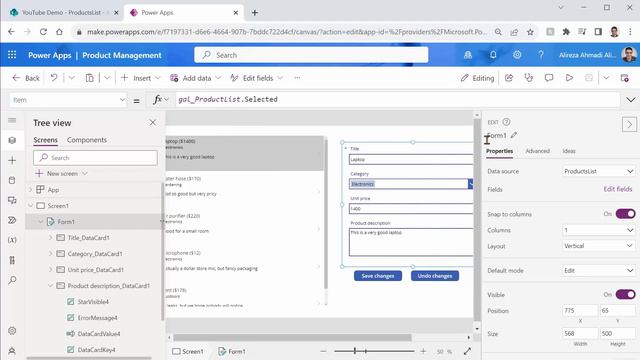Open the Help question mark icon
This screenshot has height=360, width=640.
(541, 55)
